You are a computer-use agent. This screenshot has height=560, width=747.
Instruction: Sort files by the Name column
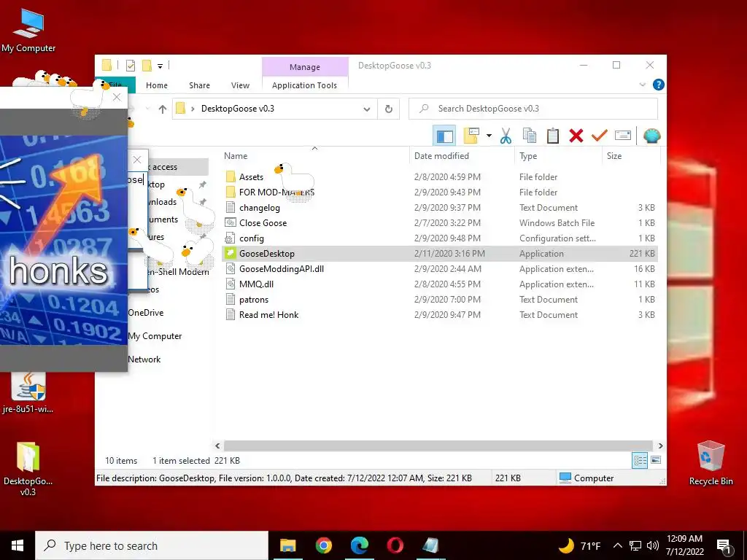pyautogui.click(x=236, y=156)
